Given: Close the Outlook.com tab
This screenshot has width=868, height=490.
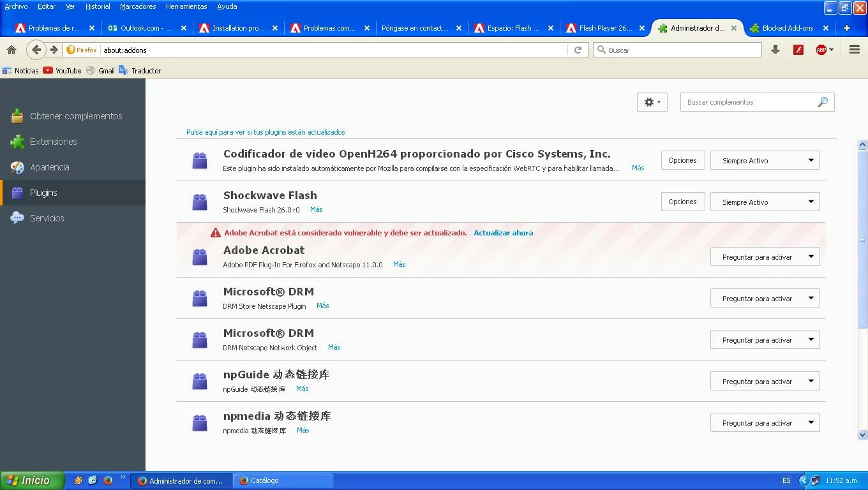Looking at the screenshot, I should point(184,28).
